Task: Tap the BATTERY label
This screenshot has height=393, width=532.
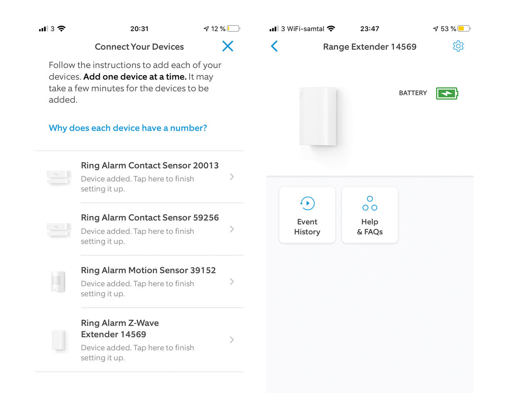Action: click(413, 93)
